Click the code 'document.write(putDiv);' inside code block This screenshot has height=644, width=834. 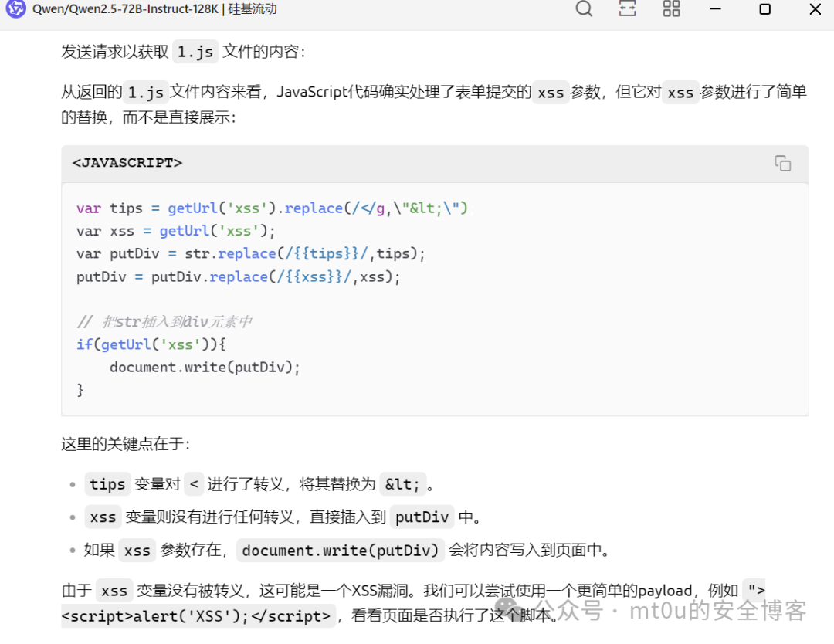click(205, 368)
